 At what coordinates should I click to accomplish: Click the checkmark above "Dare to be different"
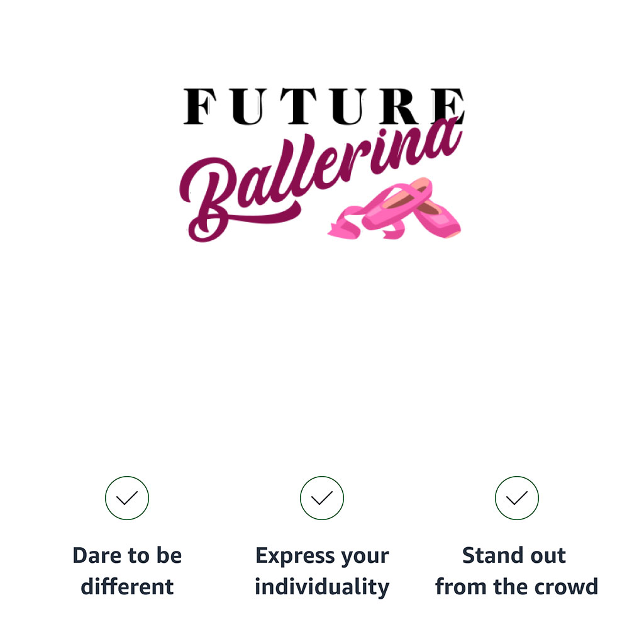coord(127,498)
